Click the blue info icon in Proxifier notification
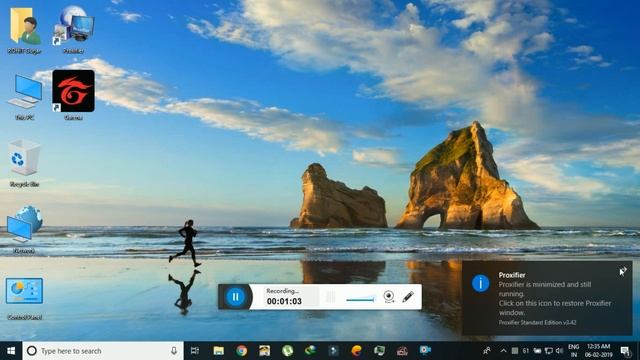Viewport: 640px width, 360px height. pos(480,283)
